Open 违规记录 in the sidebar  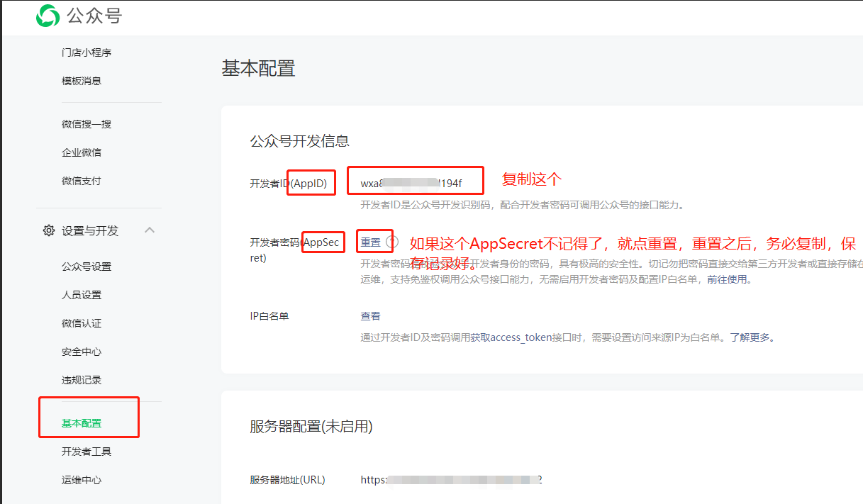pos(82,380)
